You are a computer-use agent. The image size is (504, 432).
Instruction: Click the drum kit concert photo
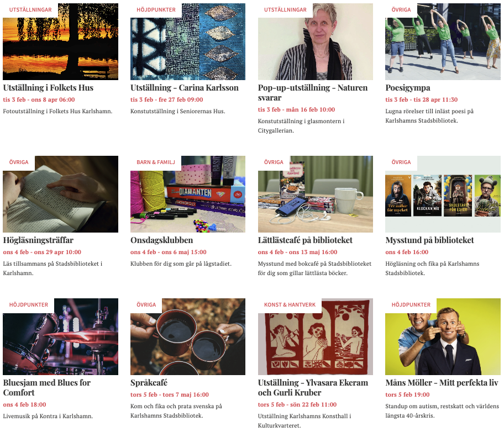pyautogui.click(x=60, y=336)
